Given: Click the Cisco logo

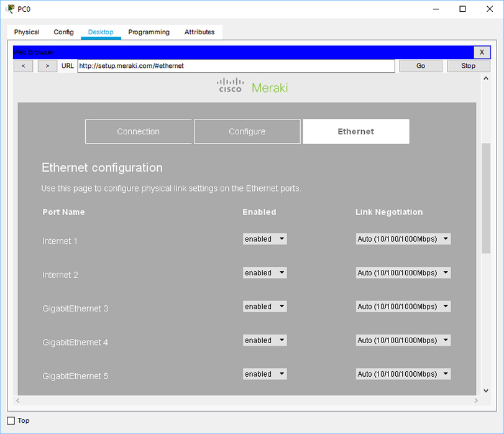Looking at the screenshot, I should point(230,86).
